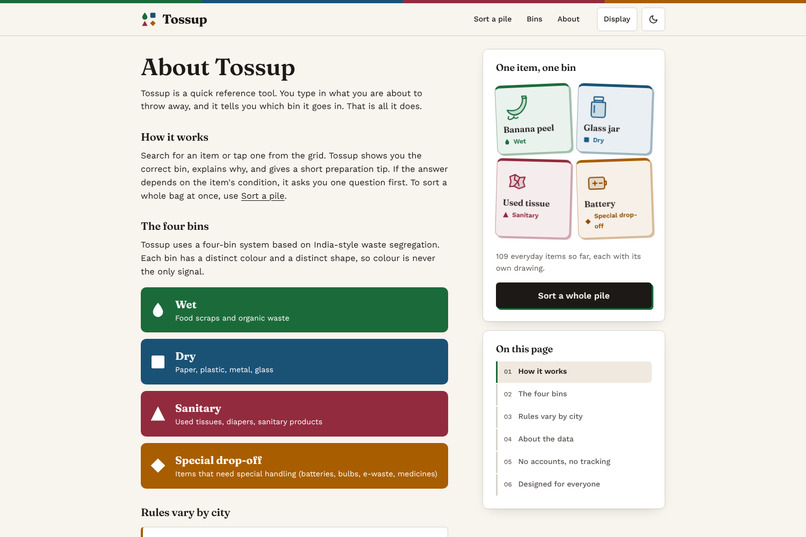Jump to Rules vary by city section
The height and width of the screenshot is (537, 806).
[x=574, y=417]
